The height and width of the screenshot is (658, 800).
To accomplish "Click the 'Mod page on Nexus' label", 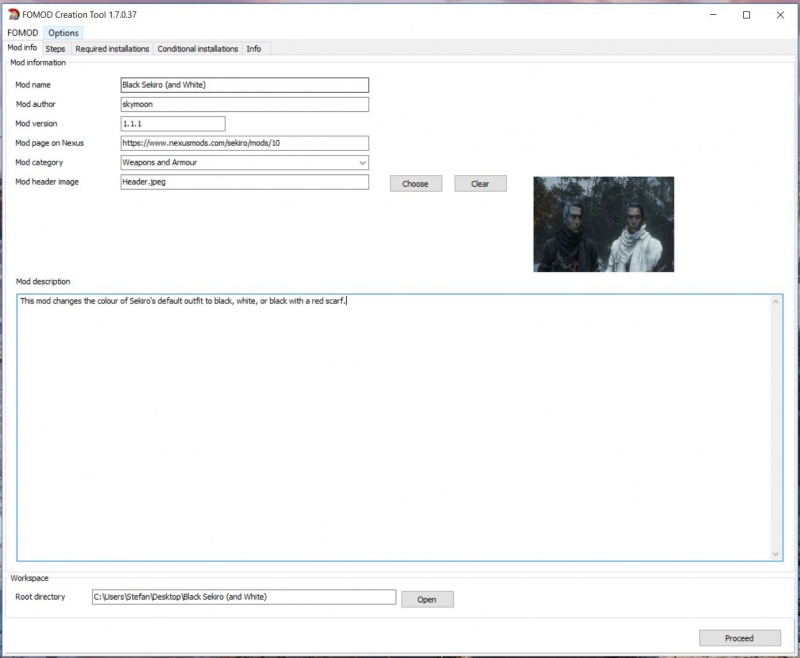I will point(49,143).
